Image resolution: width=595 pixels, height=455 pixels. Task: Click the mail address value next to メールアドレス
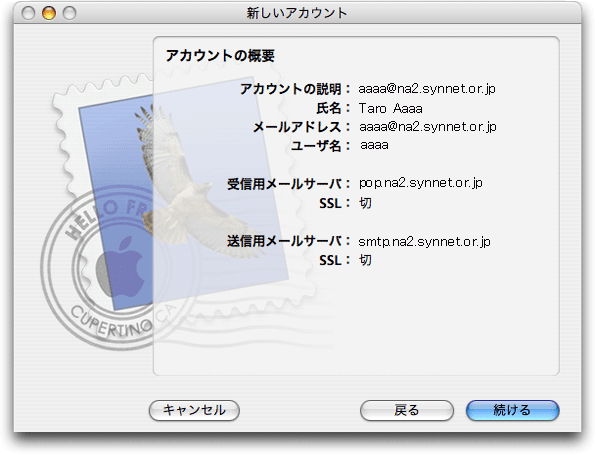(x=428, y=127)
